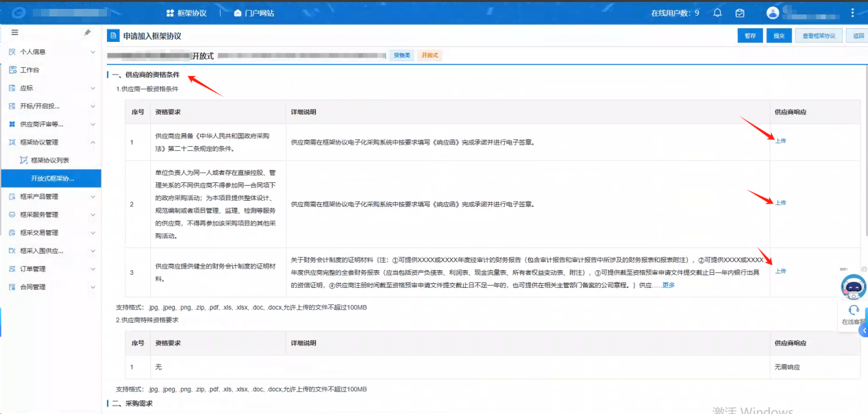
Task: Open 在线客服 headset support
Action: pyautogui.click(x=854, y=315)
